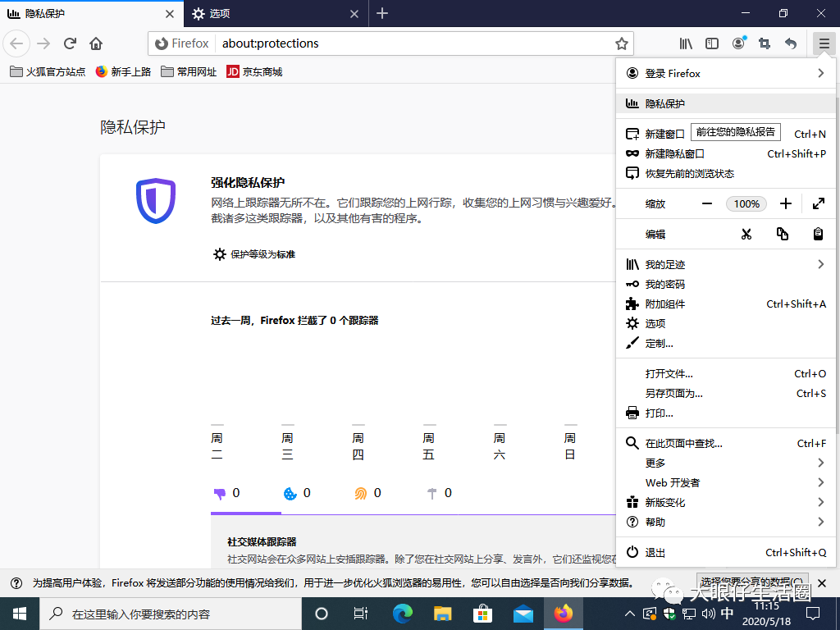Expand the Web 开发者 submenu

(725, 482)
